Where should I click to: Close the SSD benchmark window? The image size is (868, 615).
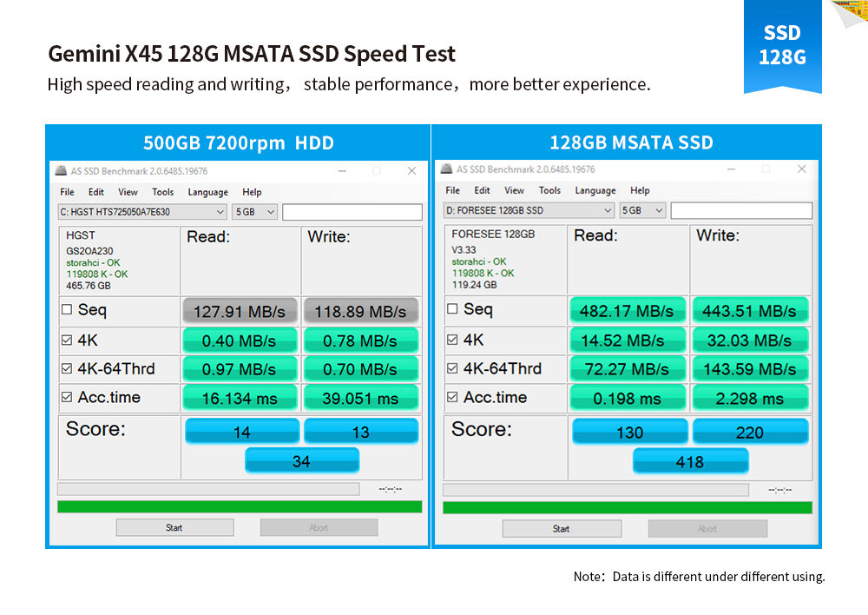[x=801, y=169]
